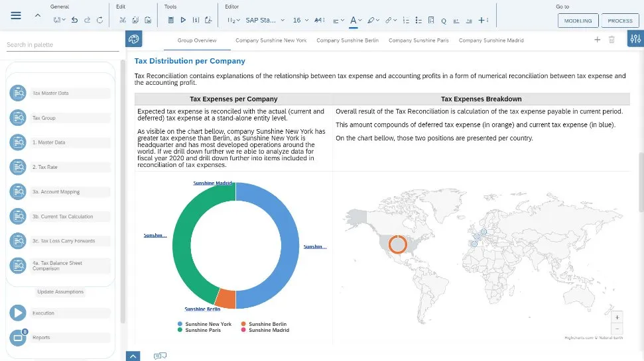Click the Tax Master Data icon

[x=18, y=93]
